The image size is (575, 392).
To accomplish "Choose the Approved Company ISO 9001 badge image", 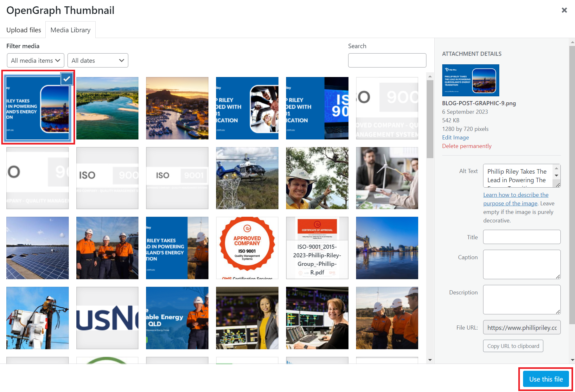I will 247,248.
